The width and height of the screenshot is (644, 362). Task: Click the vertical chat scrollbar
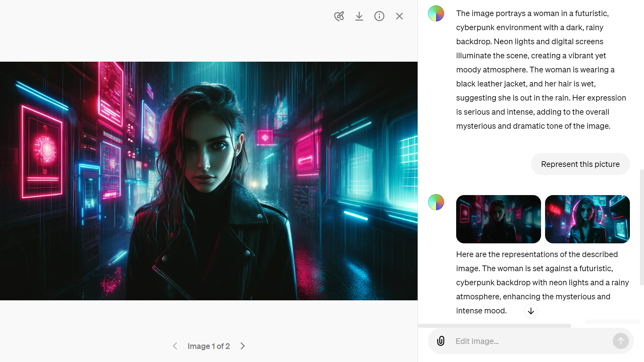[642, 227]
